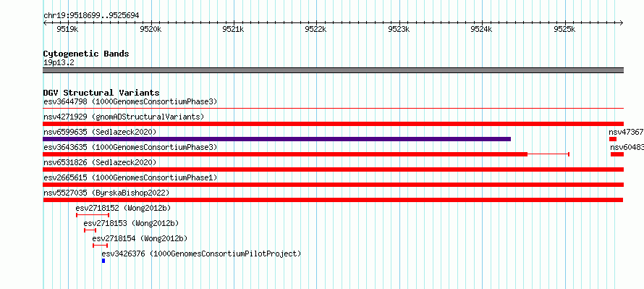Screen dimensions: 644x289
Task: Click the DGV Structural Variants track title
Action: 101,93
